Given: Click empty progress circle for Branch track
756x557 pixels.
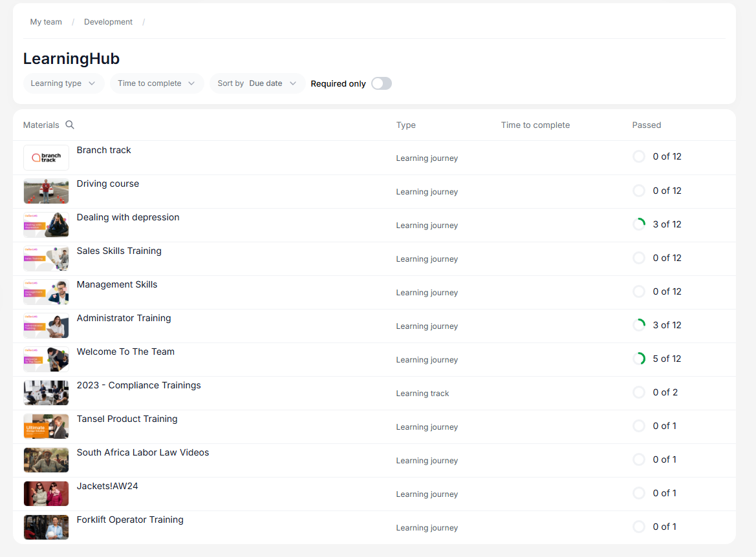Looking at the screenshot, I should pos(639,156).
